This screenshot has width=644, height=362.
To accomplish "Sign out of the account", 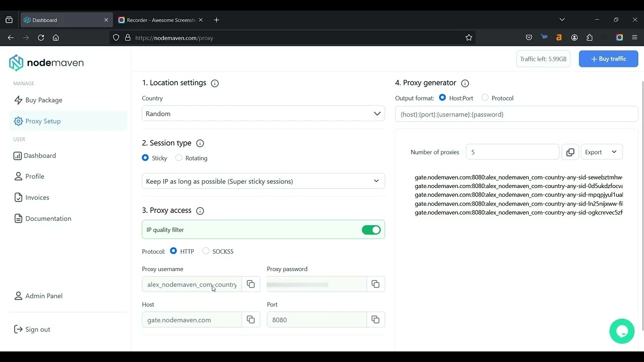I will [37, 330].
